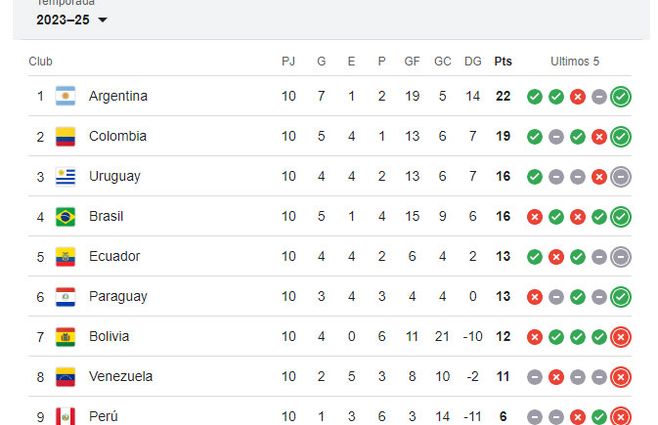Click the Ecuador flag icon

click(x=66, y=256)
